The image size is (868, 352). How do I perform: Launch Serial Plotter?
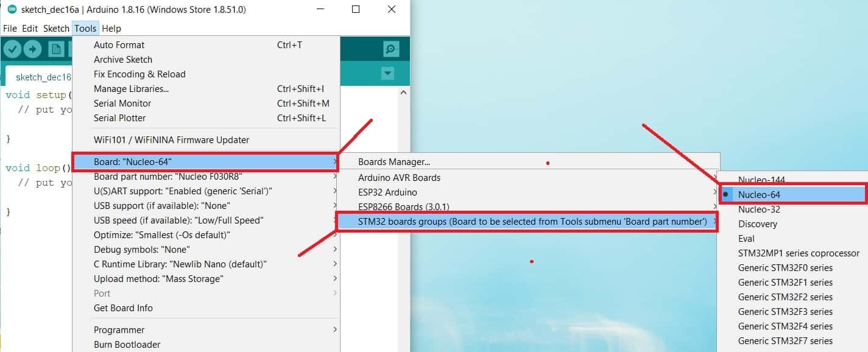[x=206, y=118]
